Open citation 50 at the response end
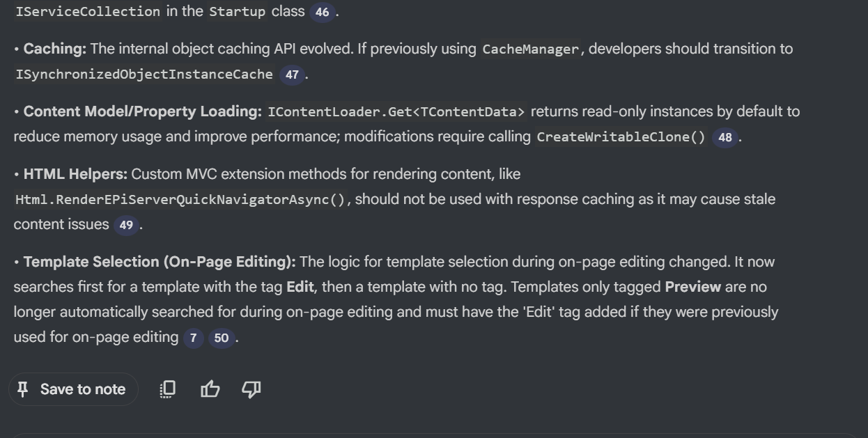Screen dimensions: 868x438 point(221,338)
